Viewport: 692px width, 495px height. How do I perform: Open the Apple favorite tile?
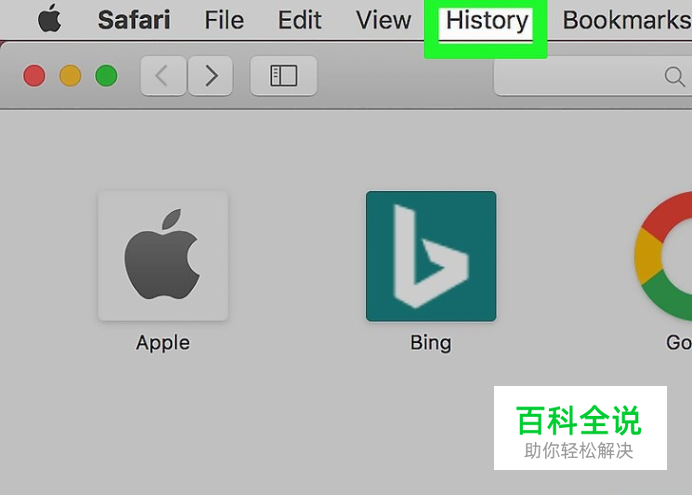coord(163,256)
